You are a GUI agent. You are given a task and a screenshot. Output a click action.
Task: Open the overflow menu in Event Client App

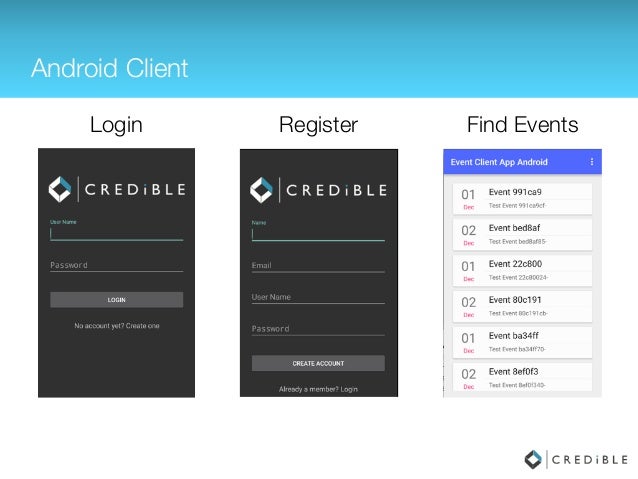pos(592,162)
